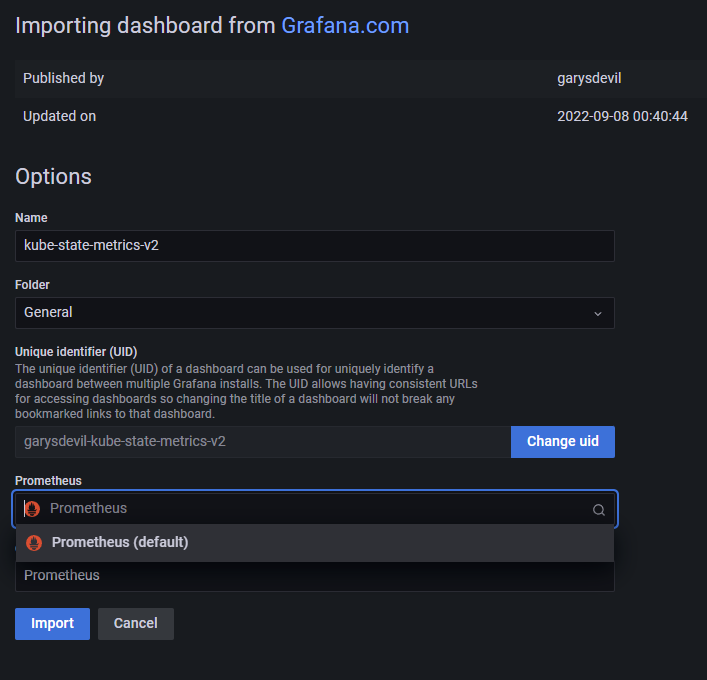The width and height of the screenshot is (707, 680).
Task: Click the updated date 2022-09-08 00:40:44
Action: click(622, 116)
